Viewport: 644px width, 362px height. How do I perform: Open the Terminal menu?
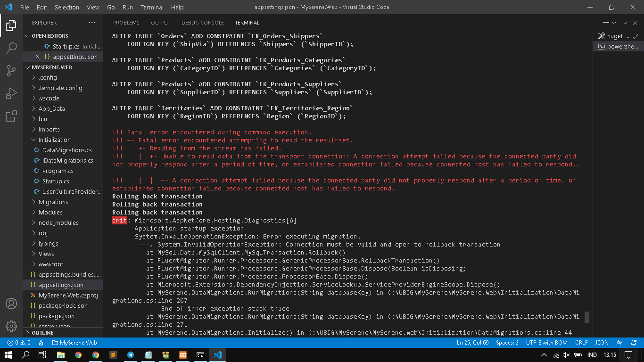point(152,7)
